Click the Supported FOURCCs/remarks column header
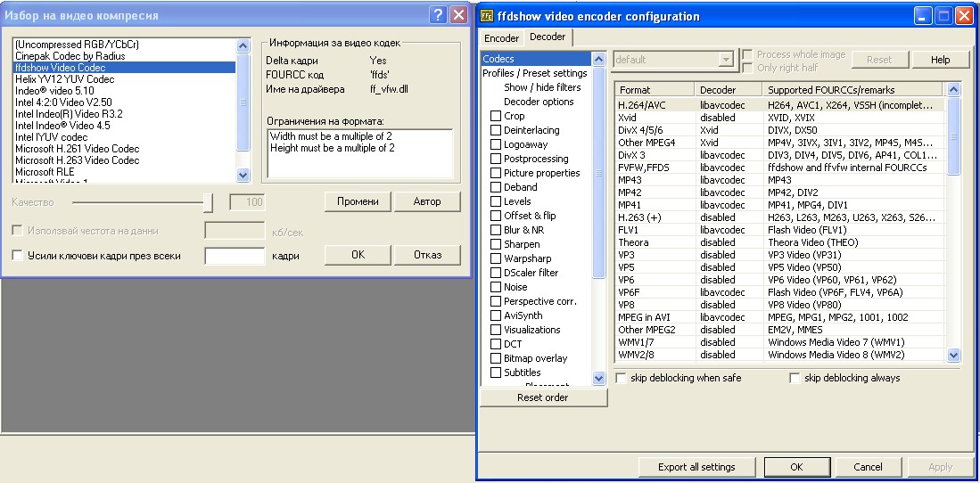 point(854,90)
